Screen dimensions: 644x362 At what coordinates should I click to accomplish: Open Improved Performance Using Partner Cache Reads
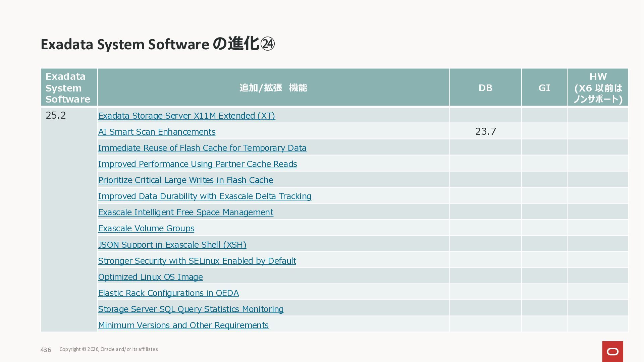(x=197, y=164)
